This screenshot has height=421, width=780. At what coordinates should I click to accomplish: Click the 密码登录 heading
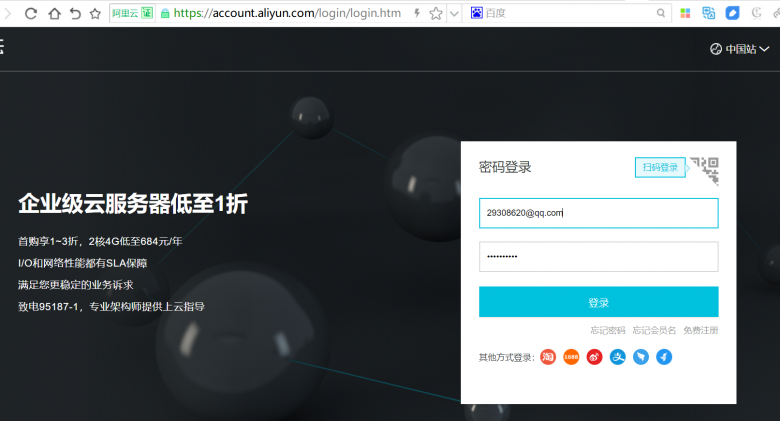point(505,167)
